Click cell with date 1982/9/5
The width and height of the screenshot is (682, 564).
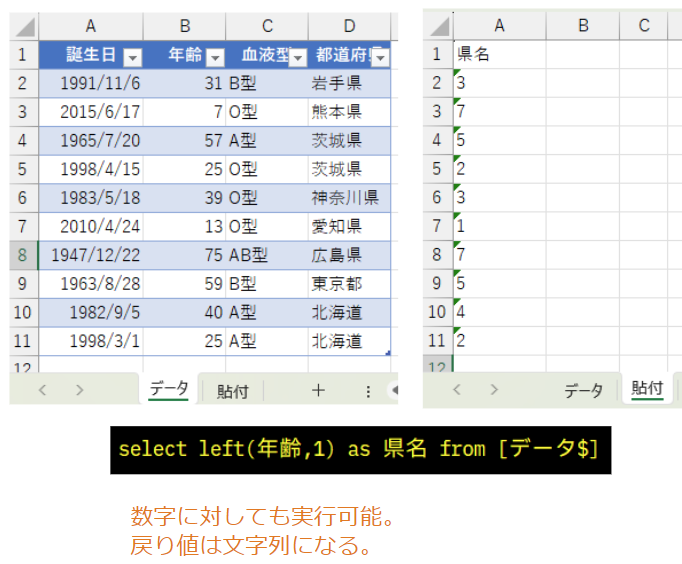(91, 313)
